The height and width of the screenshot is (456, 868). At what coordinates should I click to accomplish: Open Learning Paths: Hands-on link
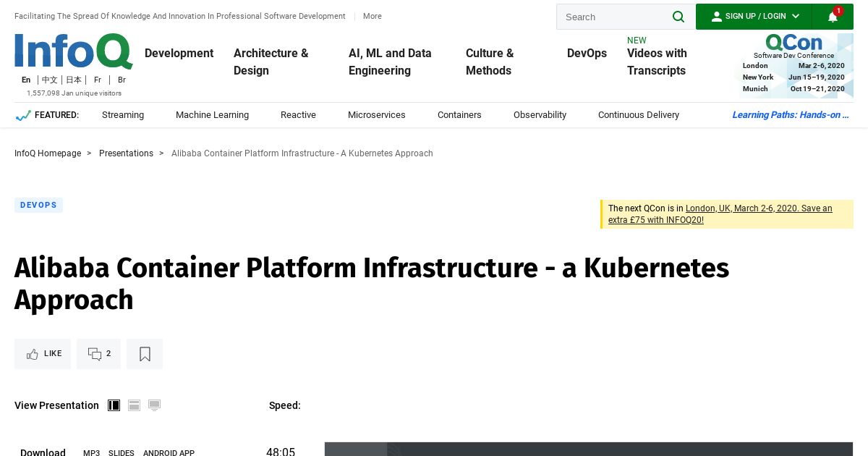click(791, 115)
